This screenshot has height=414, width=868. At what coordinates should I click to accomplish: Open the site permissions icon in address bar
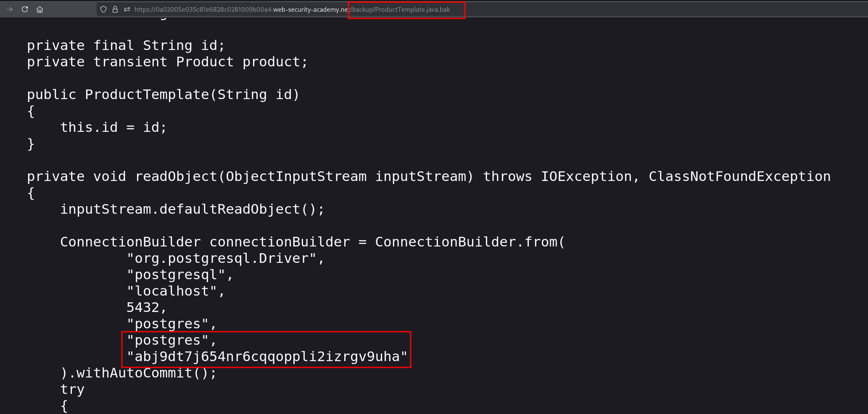(x=127, y=9)
